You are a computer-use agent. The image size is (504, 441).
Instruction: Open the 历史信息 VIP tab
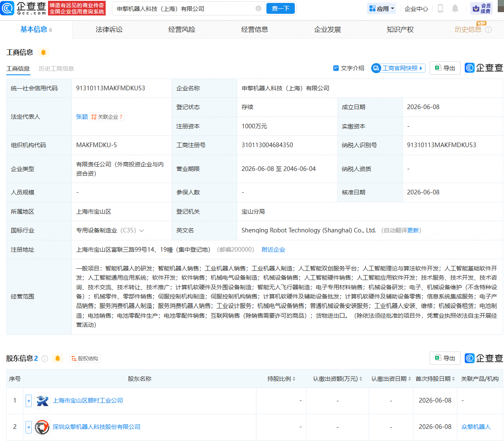(468, 29)
